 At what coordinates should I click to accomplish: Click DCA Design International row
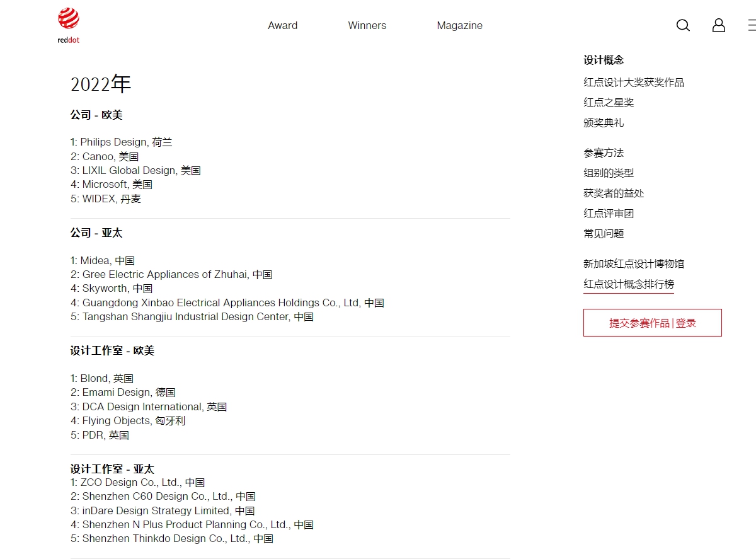coord(149,407)
